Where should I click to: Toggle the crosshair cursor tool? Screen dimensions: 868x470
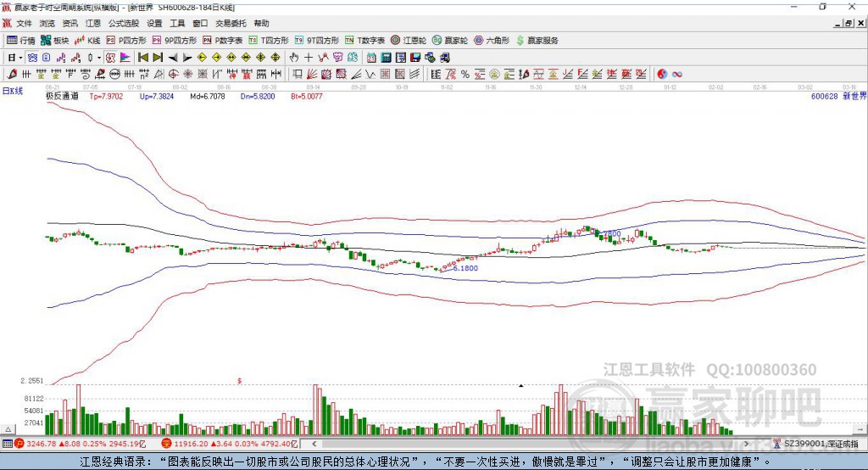(309, 58)
